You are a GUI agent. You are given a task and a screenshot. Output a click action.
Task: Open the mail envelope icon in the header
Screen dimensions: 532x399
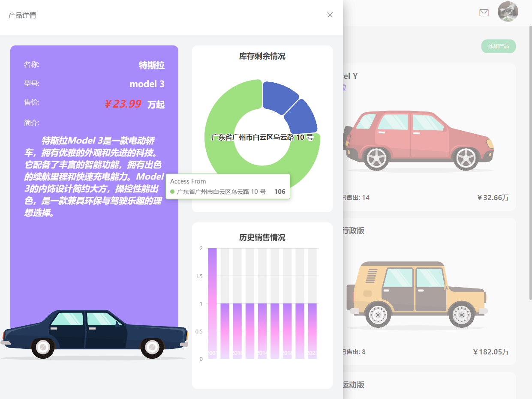(x=484, y=13)
